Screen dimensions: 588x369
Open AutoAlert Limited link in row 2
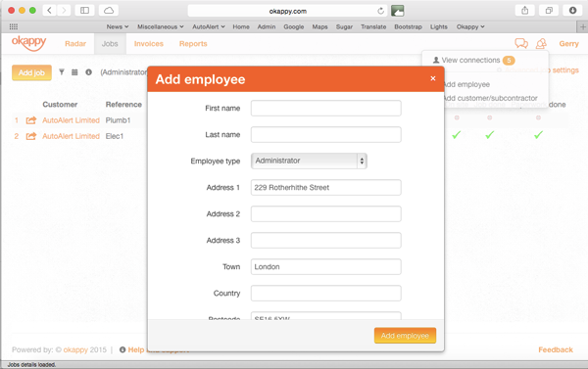71,136
